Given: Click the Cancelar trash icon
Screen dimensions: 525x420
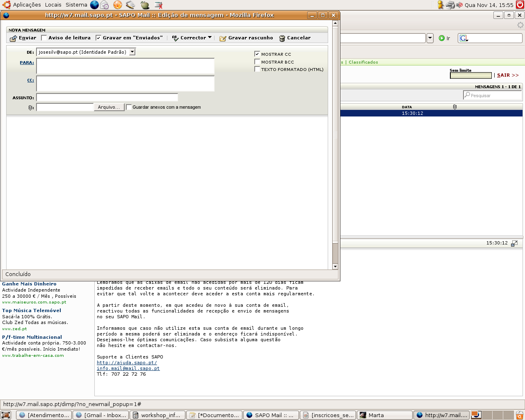Looking at the screenshot, I should coord(282,38).
